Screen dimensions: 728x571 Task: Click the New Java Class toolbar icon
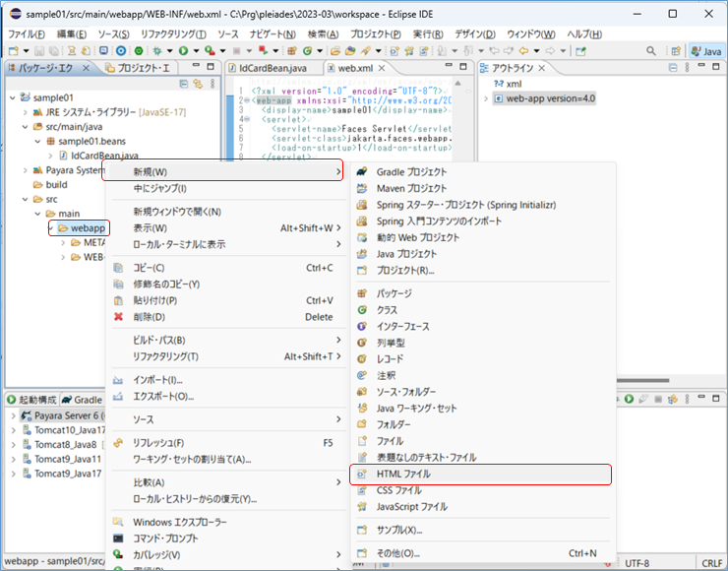coord(307,50)
